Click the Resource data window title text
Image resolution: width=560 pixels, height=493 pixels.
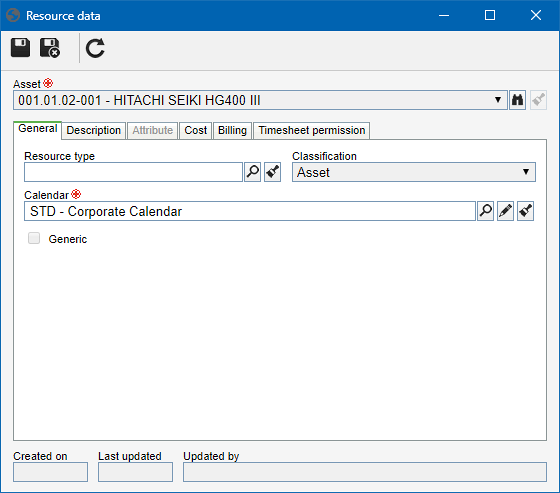click(63, 16)
